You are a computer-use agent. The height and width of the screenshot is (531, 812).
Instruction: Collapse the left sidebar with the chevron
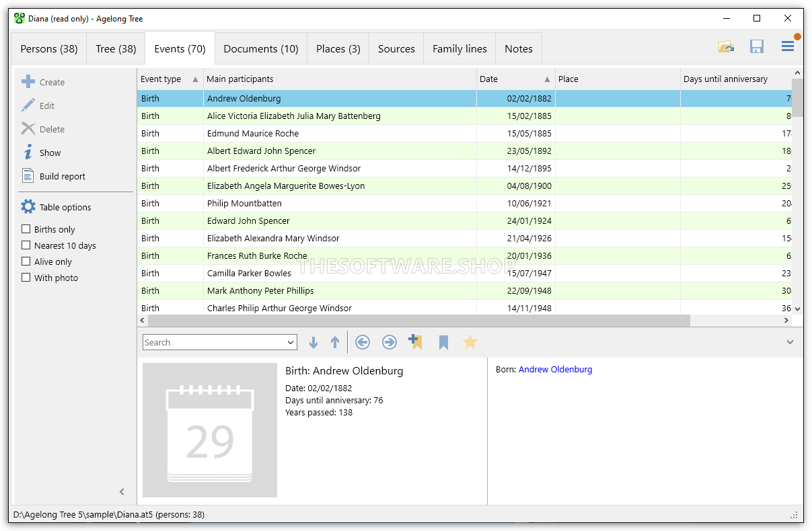coord(122,491)
